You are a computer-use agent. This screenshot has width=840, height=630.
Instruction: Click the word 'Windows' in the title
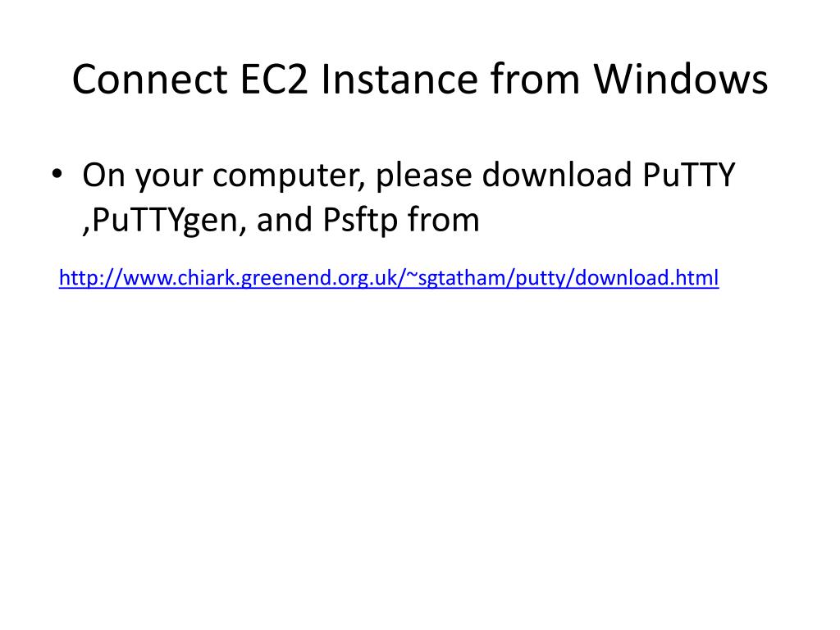681,80
